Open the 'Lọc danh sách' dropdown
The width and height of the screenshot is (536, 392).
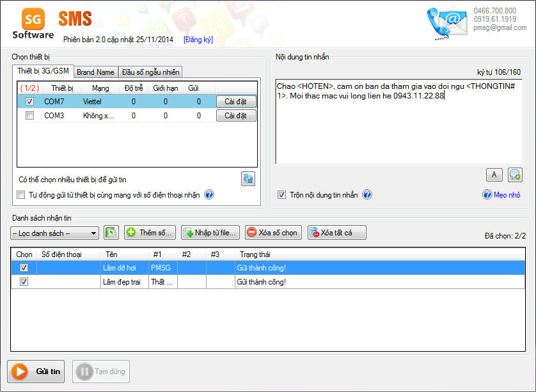[x=55, y=233]
